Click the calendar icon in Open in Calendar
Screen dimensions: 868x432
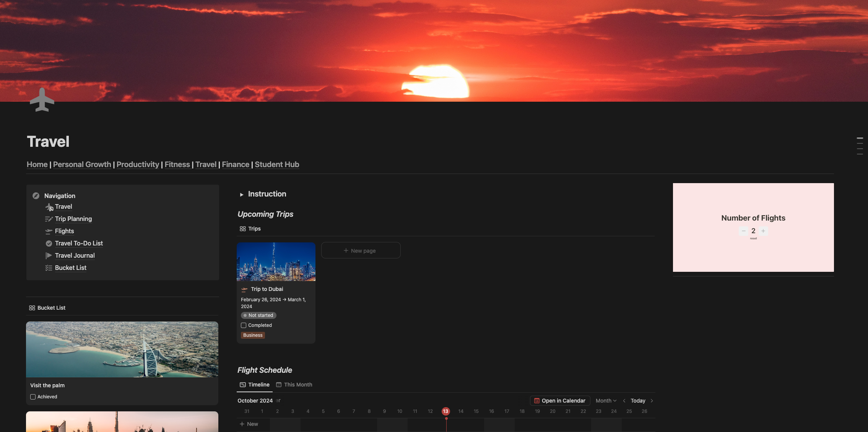pos(537,401)
